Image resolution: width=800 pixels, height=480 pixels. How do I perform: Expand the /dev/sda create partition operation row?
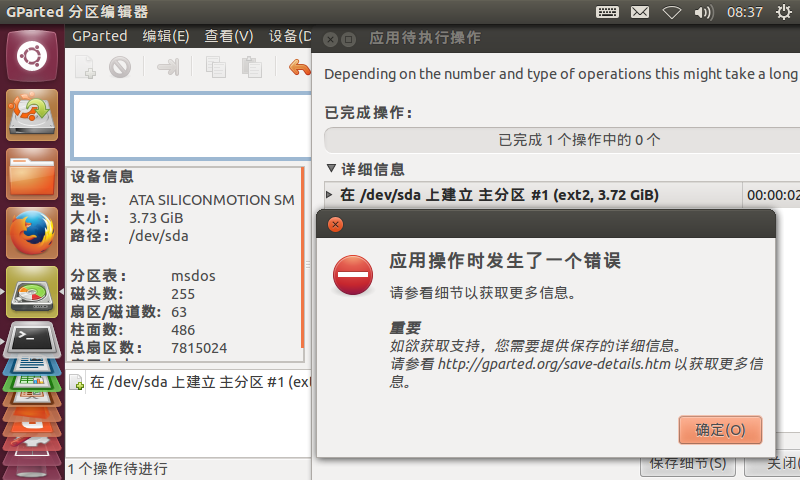[x=330, y=194]
